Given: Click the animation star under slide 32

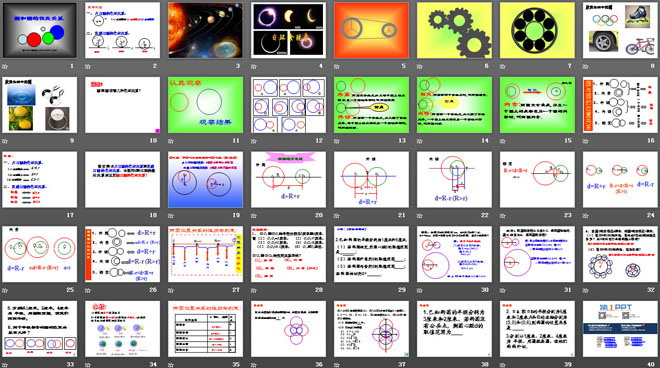Looking at the screenshot, I should (585, 290).
